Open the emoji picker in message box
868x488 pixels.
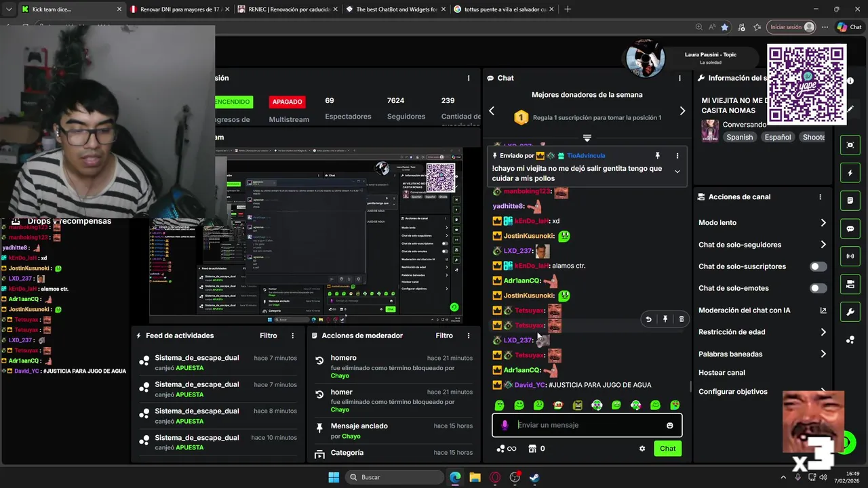(x=670, y=426)
